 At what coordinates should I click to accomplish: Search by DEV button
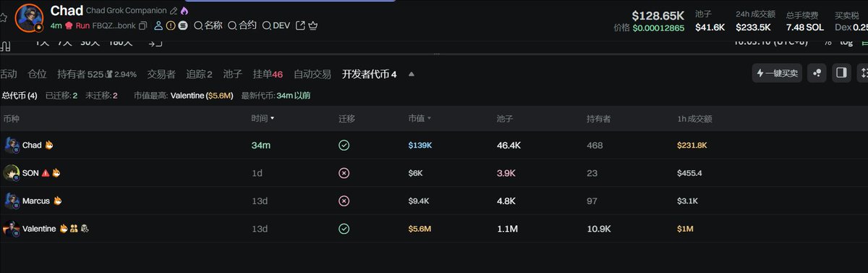pos(276,25)
